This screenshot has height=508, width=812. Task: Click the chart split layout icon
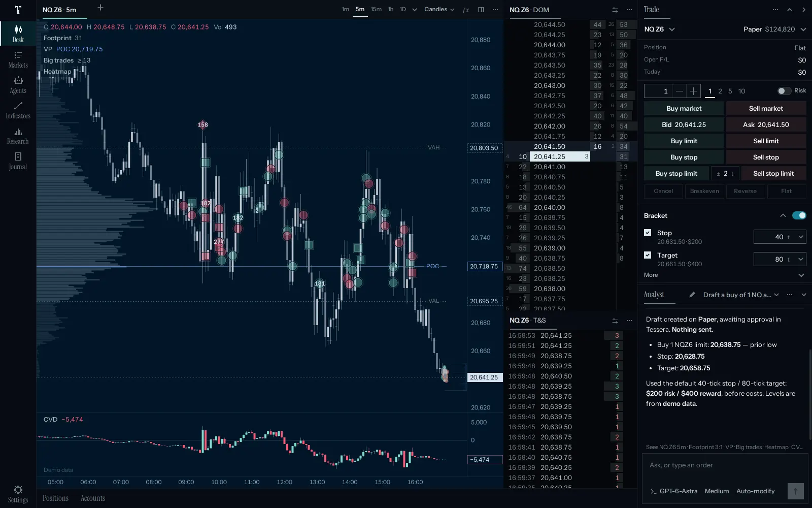click(x=481, y=10)
